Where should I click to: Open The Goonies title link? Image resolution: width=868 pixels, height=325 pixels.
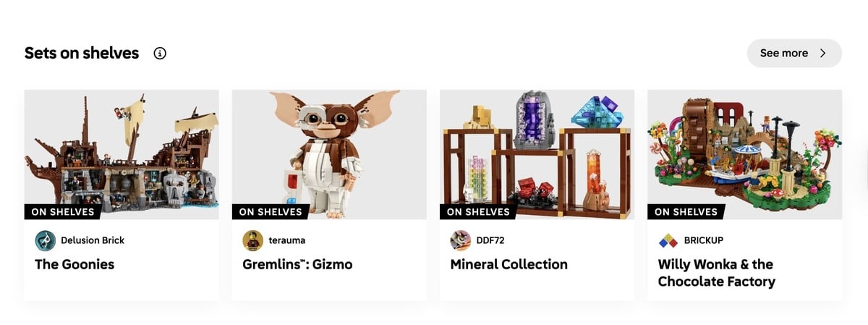pos(75,264)
